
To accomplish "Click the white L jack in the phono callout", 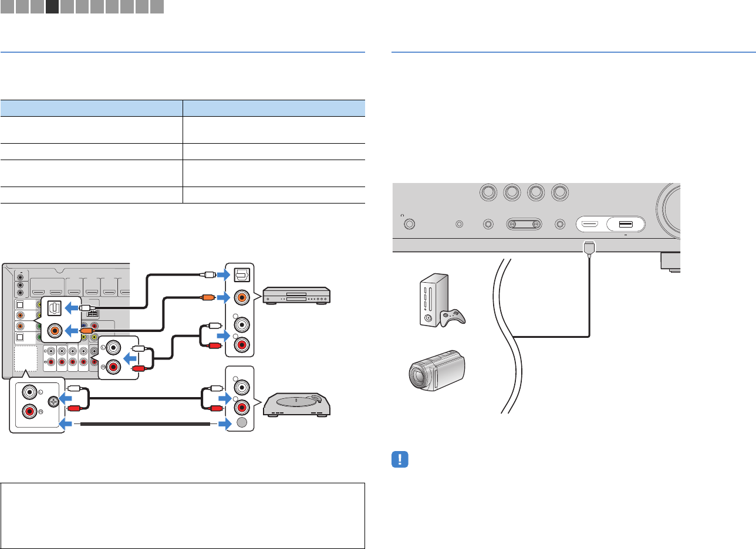I will tap(27, 392).
